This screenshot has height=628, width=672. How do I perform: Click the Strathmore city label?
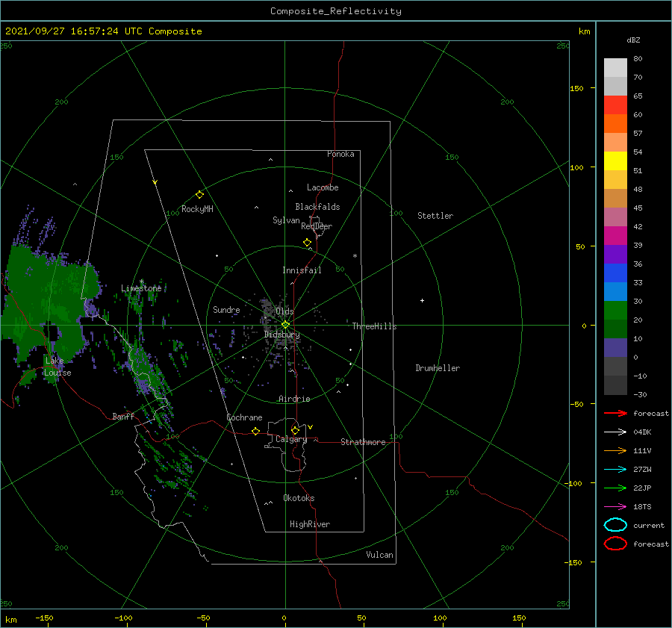tap(363, 442)
